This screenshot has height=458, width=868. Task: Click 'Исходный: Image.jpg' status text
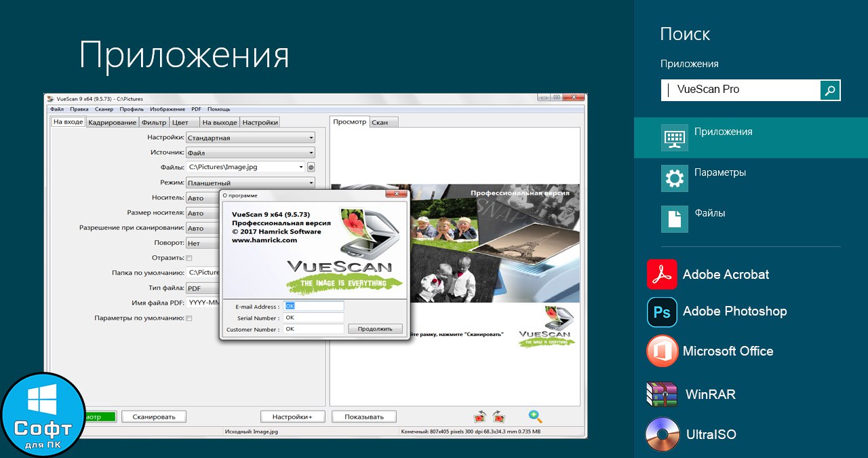tap(251, 432)
